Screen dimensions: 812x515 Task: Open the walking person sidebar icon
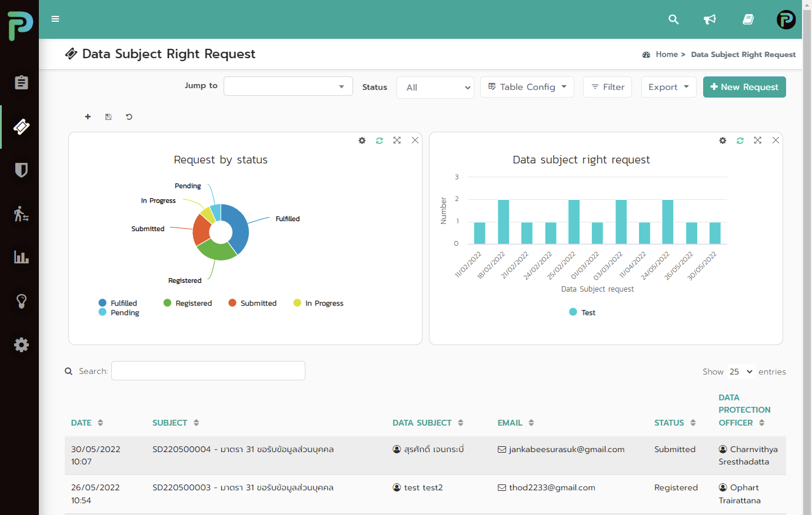click(21, 213)
